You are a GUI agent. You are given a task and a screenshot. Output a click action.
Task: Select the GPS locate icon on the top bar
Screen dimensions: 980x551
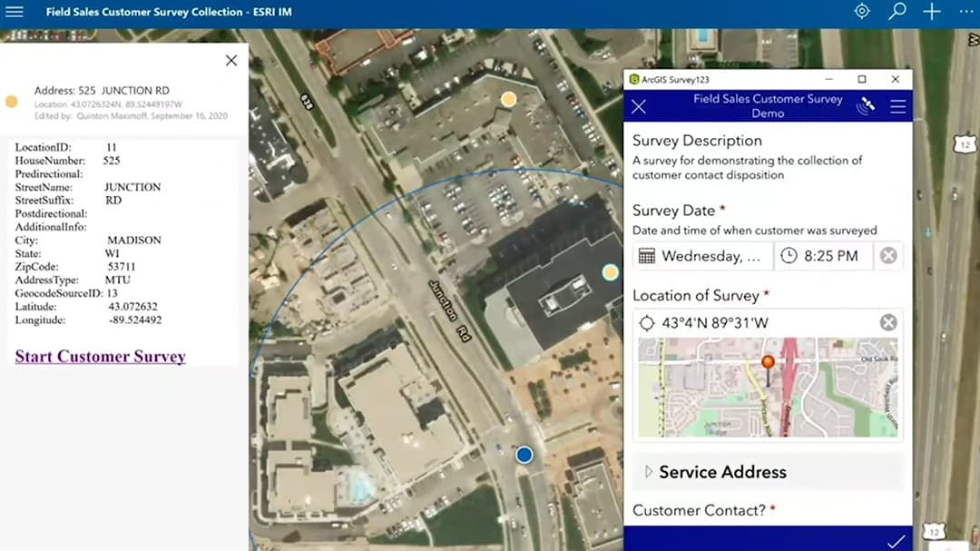pos(860,12)
